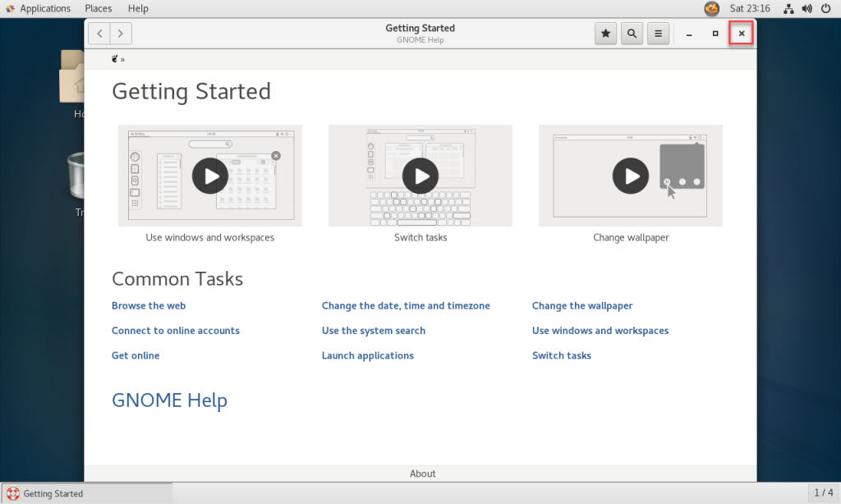Click 'Use windows and workspaces' video caption
Viewport: 841px width, 504px height.
tap(209, 237)
